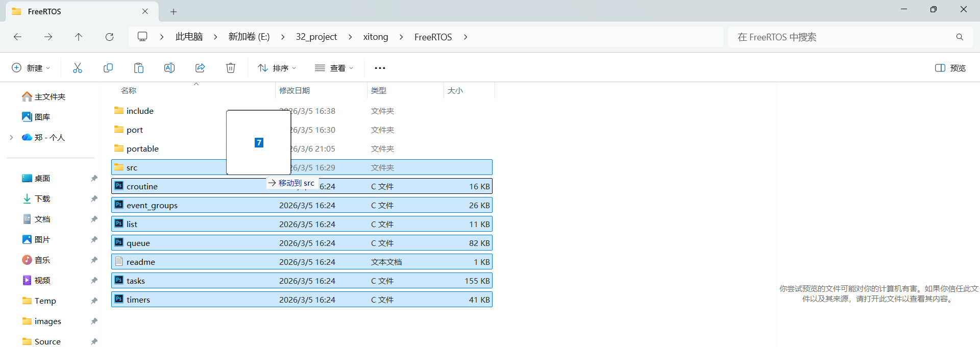
Task: Click the pin icon next to Temp
Action: (94, 301)
